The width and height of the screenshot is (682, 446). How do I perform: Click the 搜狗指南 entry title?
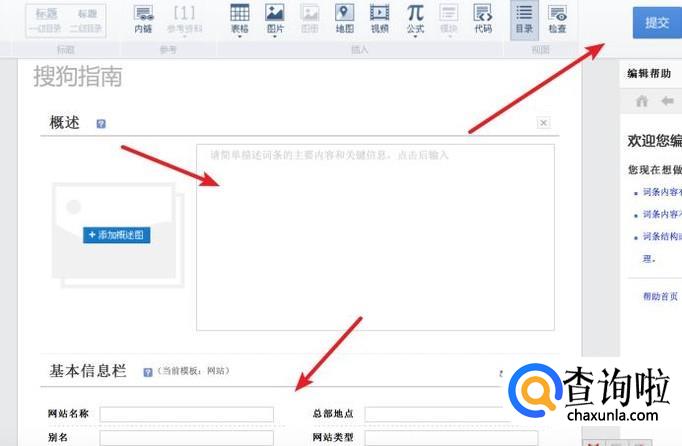pyautogui.click(x=78, y=77)
